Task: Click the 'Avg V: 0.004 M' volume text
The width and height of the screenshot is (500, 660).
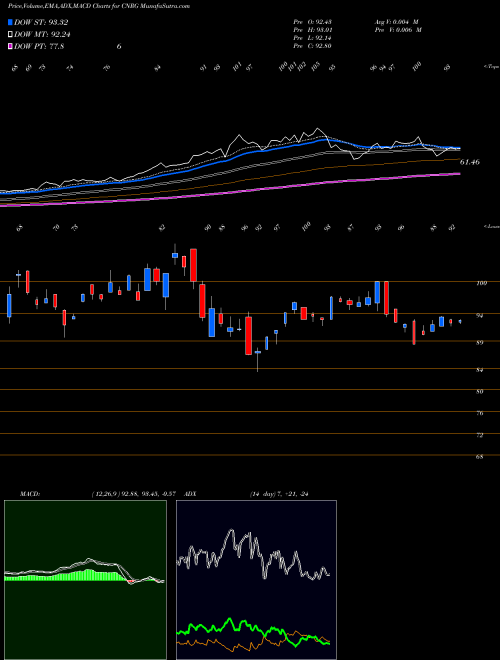Action: (x=397, y=22)
